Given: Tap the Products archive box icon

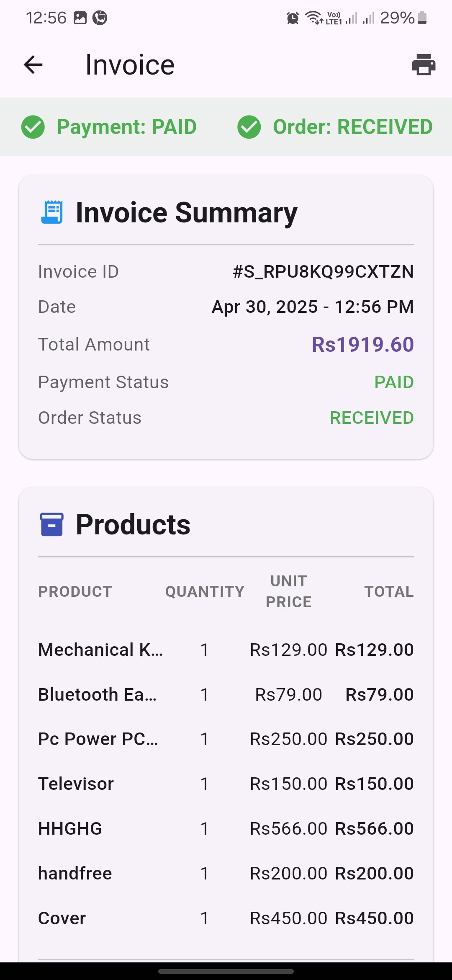Looking at the screenshot, I should point(52,524).
